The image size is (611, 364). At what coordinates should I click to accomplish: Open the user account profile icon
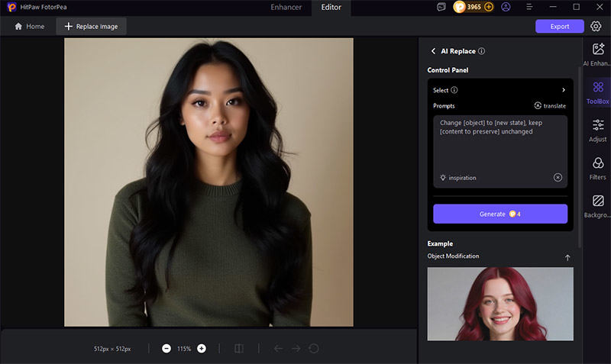(x=506, y=7)
